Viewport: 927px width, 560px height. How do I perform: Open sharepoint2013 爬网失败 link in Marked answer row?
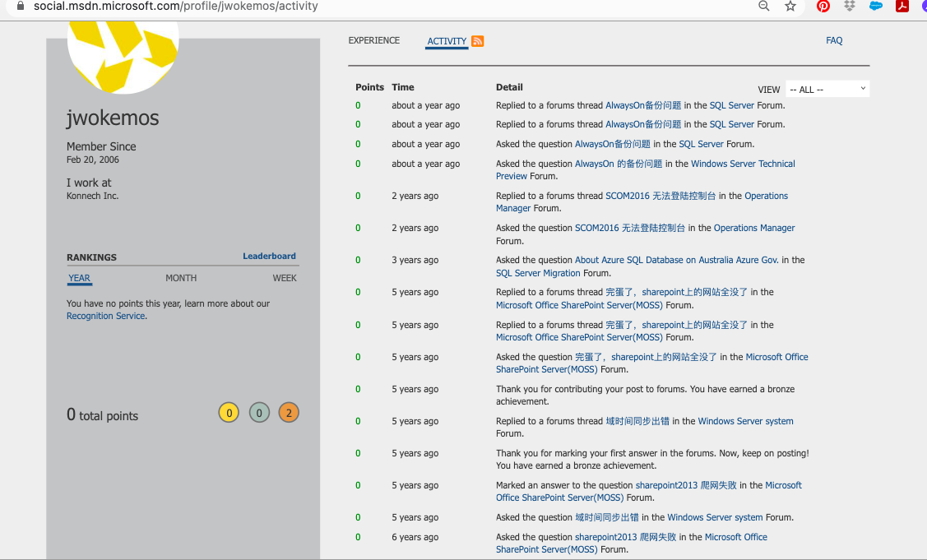[x=686, y=485]
